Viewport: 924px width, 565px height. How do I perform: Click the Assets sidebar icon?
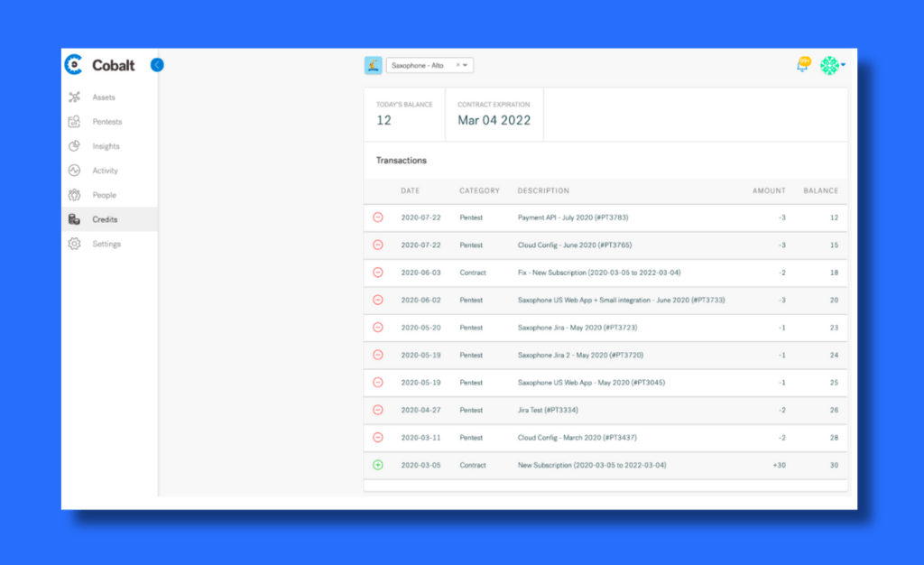pos(74,97)
